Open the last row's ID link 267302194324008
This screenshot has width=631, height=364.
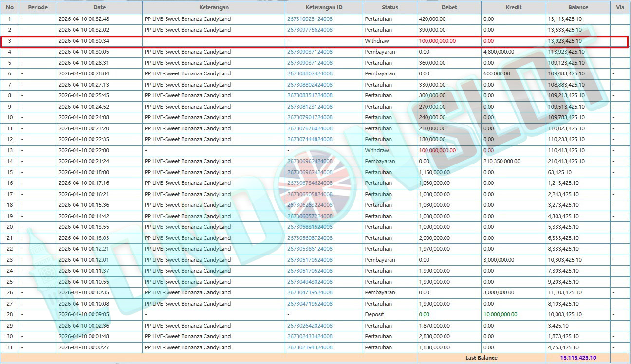[x=310, y=347]
